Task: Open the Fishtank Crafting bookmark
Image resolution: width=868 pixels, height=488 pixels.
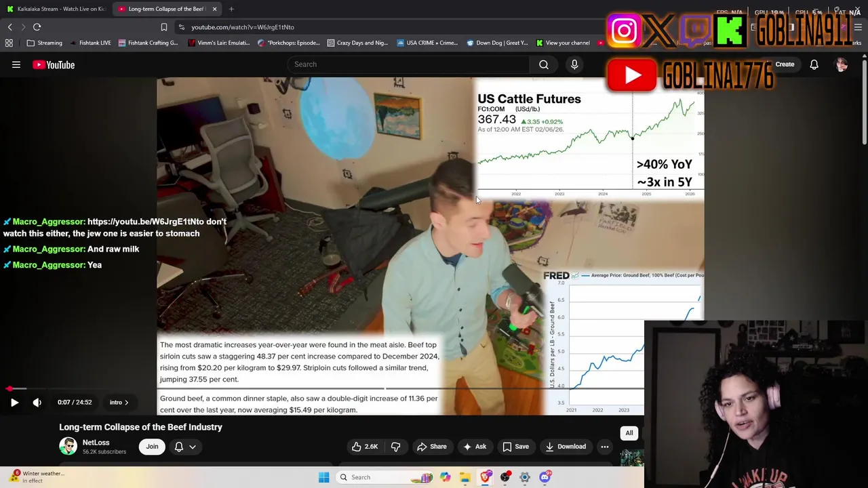Action: [148, 43]
